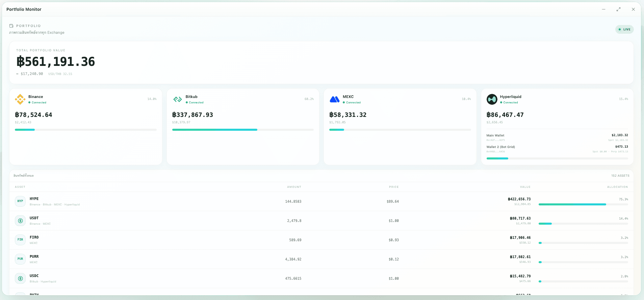Click the FIRO asset icon

pyautogui.click(x=20, y=240)
